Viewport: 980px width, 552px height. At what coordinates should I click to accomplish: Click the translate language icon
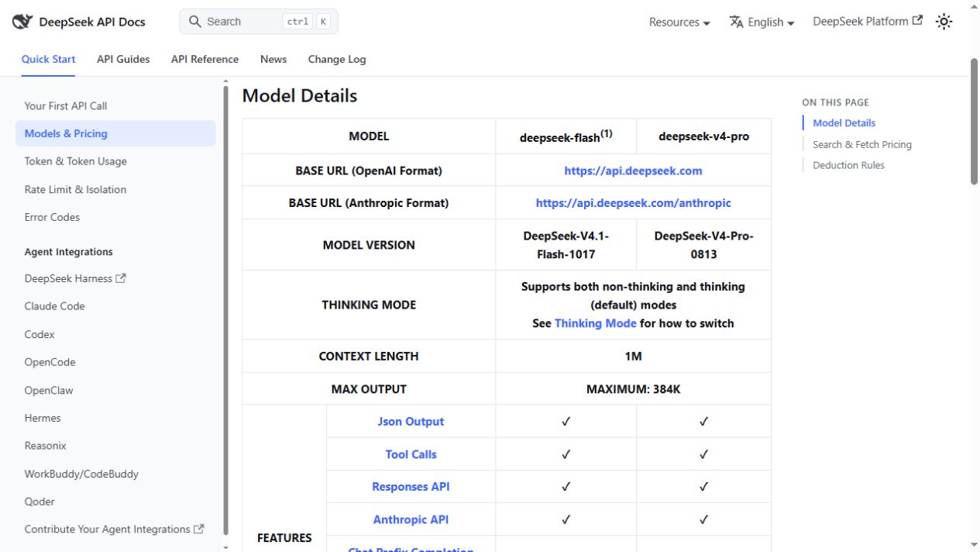coord(736,22)
